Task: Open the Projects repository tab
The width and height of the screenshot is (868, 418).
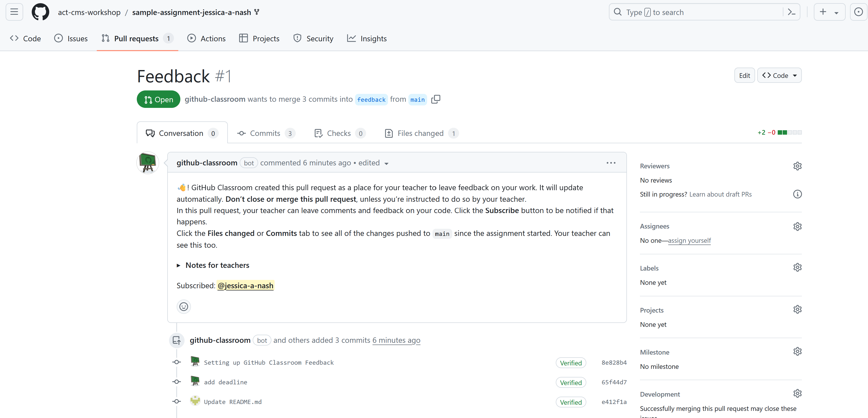Action: [260, 39]
